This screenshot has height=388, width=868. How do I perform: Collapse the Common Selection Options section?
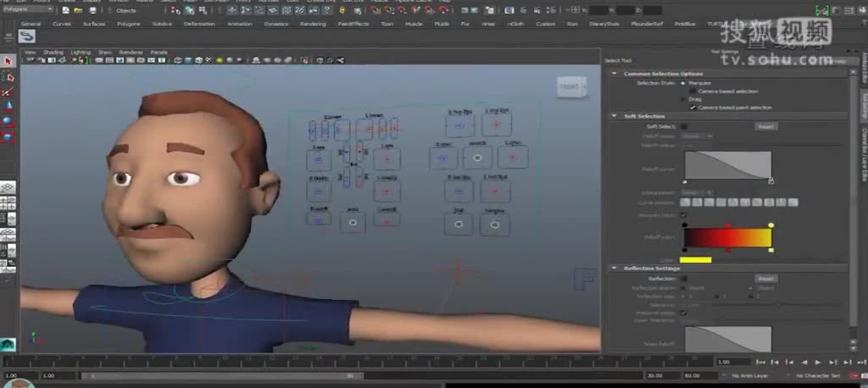[x=614, y=74]
